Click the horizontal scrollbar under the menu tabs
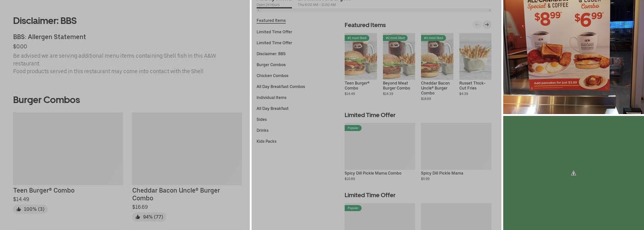This screenshot has width=644, height=230. (374, 10)
